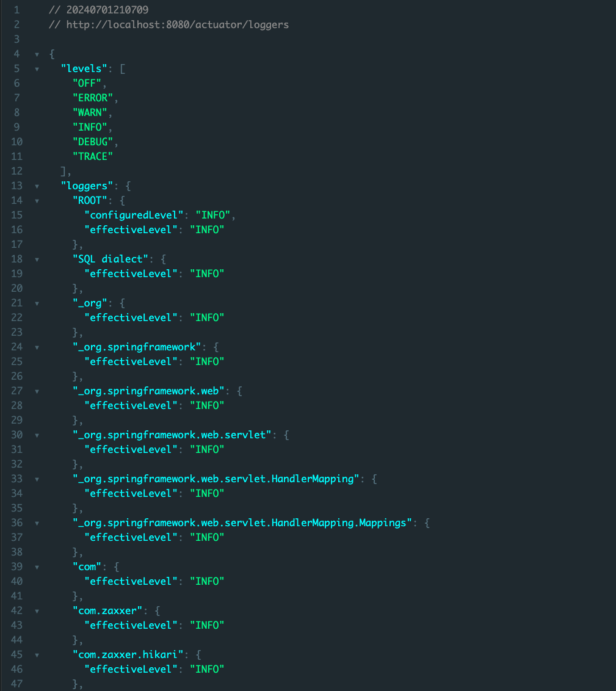
Task: Select the "levels" key
Action: (84, 69)
